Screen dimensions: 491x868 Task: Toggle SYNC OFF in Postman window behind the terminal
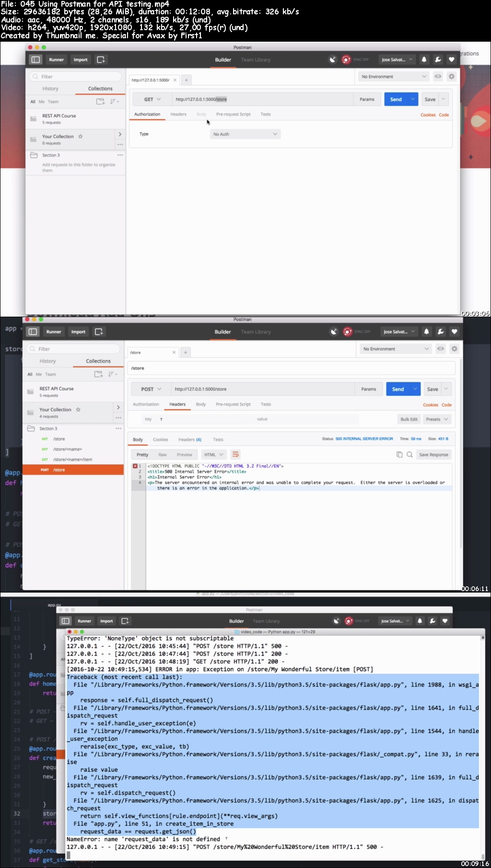(x=357, y=621)
